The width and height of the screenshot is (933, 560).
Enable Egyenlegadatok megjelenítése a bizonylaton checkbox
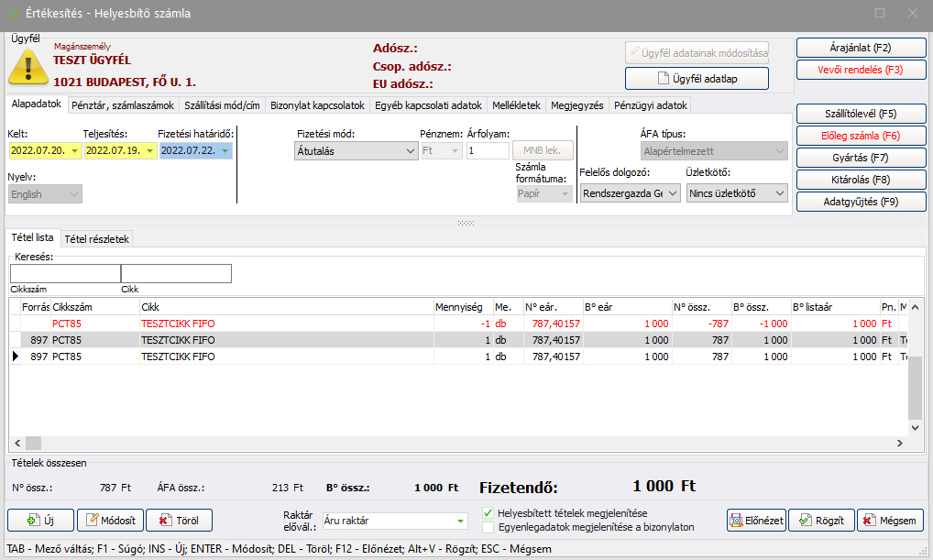tap(488, 527)
